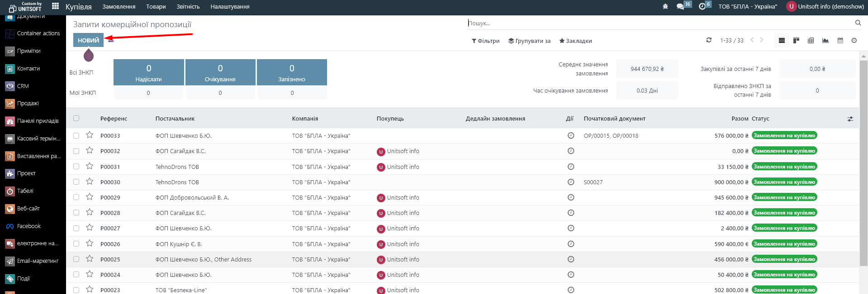Sort by Разом column header
868x294 pixels.
[740, 119]
